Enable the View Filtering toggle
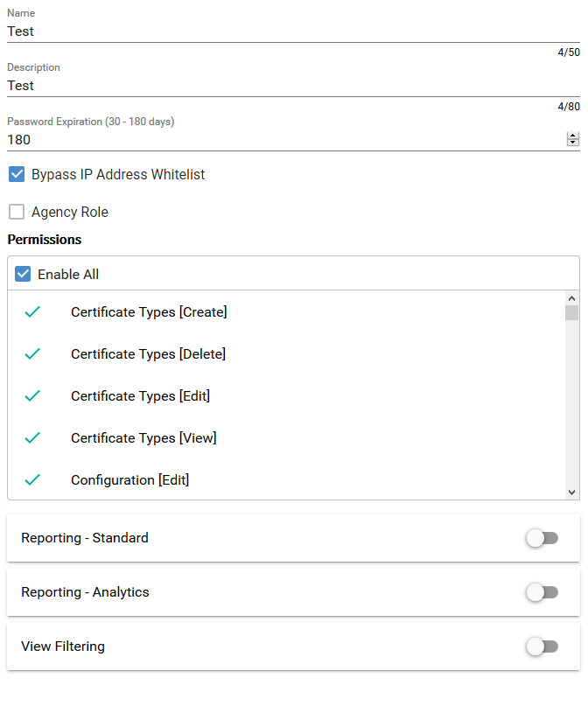This screenshot has height=706, width=588. coord(542,647)
